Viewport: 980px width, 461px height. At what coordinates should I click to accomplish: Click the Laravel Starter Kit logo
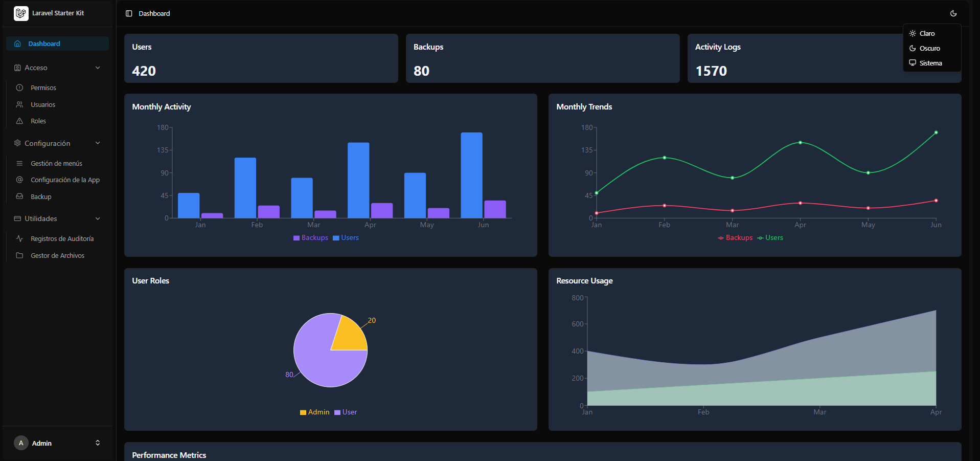click(20, 13)
